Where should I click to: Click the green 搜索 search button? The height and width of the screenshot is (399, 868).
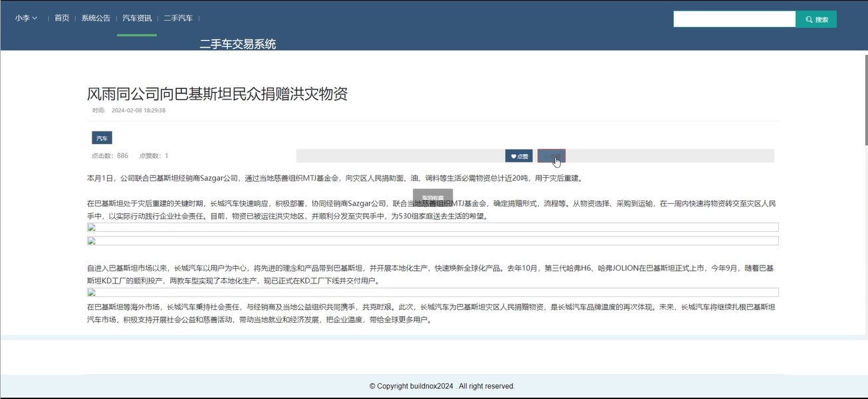pos(816,19)
